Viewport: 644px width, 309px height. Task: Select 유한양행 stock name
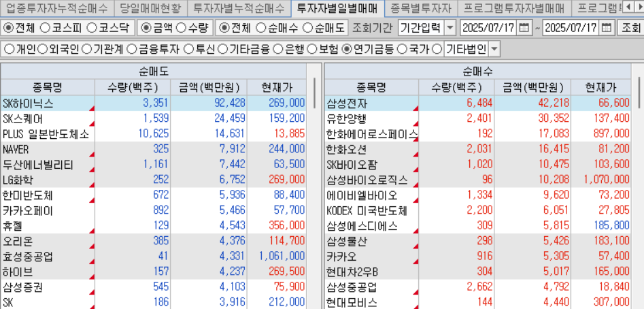[x=347, y=118]
